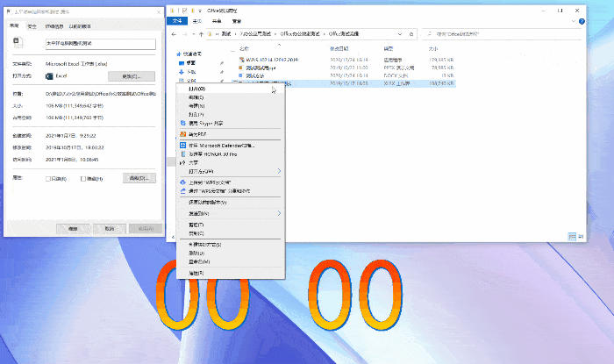Open the Share ribbon tab in Explorer

tap(217, 21)
